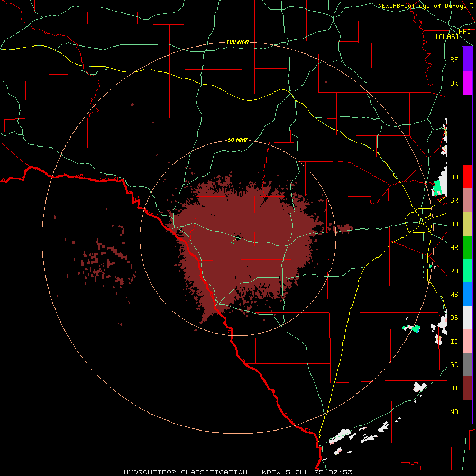Pick the white DS legend swatch
The width and height of the screenshot is (476, 476).
[467, 317]
